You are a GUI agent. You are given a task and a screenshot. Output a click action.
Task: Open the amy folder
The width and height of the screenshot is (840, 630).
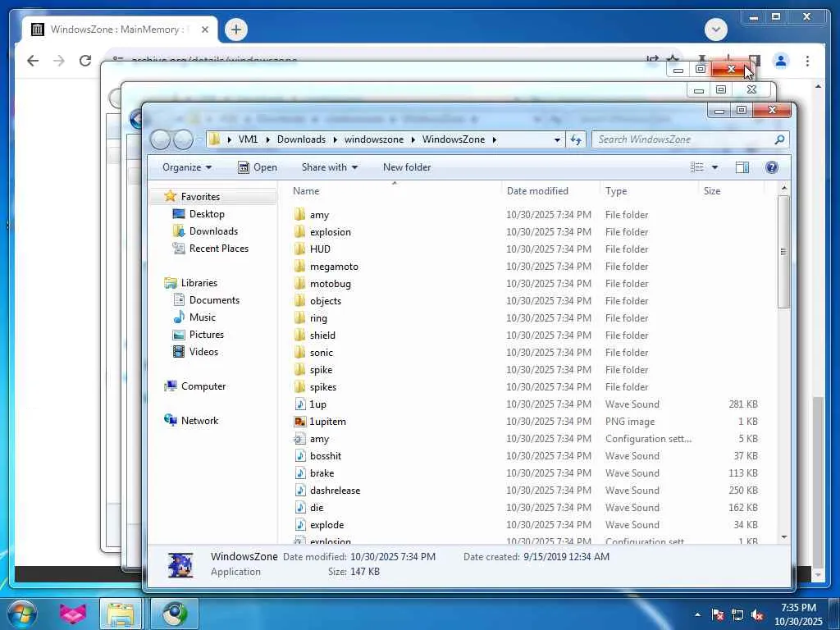[x=319, y=215]
